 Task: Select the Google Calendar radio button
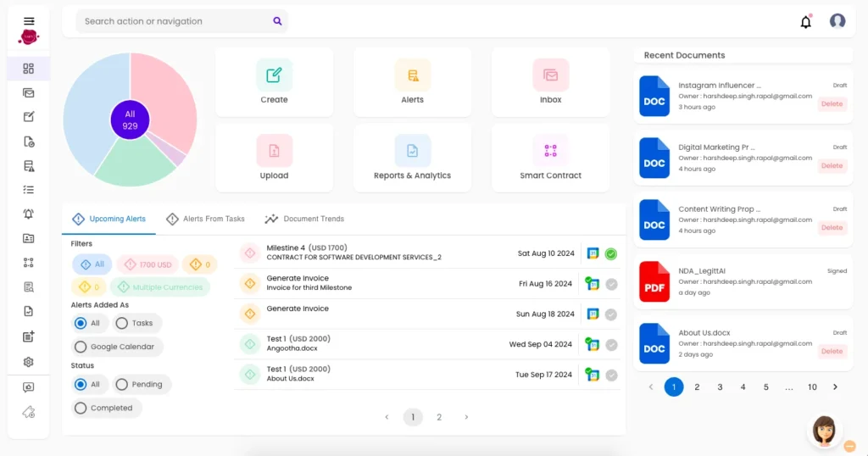(81, 347)
